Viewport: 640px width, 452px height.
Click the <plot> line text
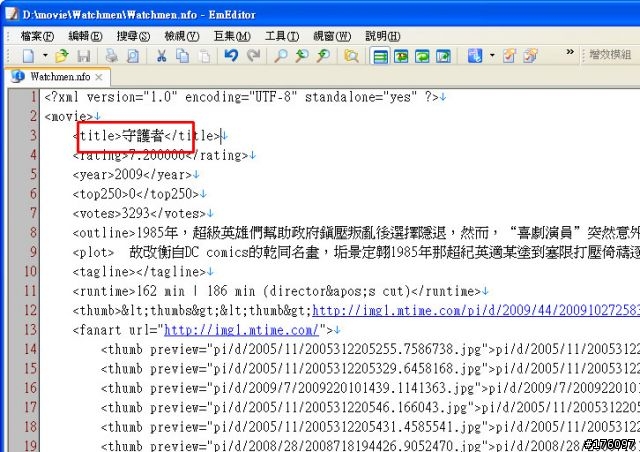click(356, 252)
